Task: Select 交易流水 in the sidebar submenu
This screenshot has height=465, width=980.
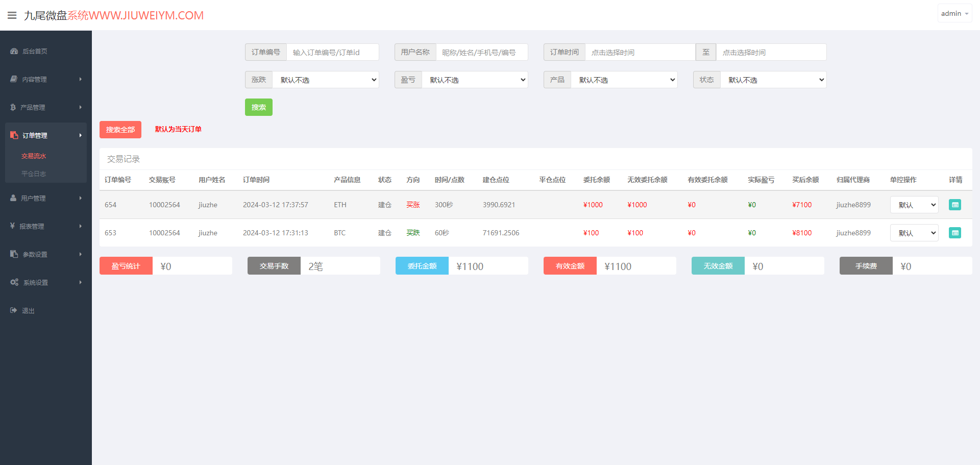Action: click(34, 156)
